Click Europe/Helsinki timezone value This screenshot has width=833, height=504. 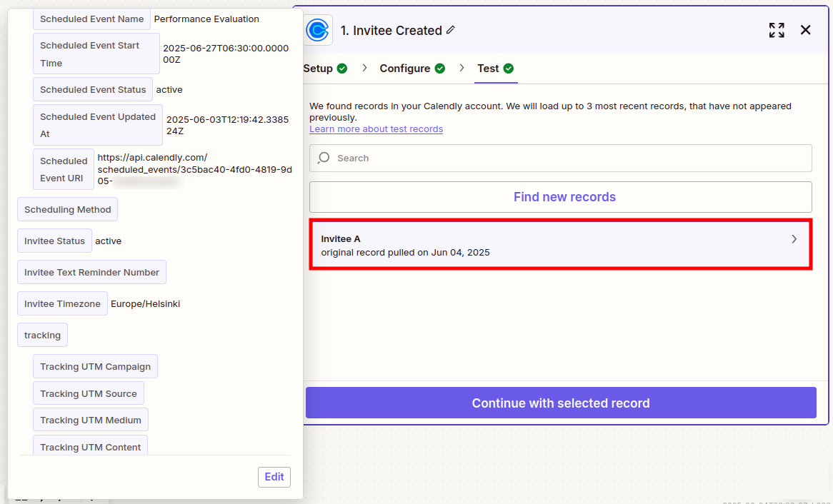coord(146,304)
